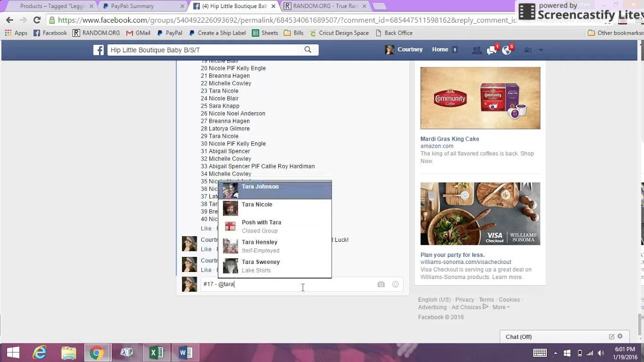Viewport: 644px width, 362px height.
Task: Open Word from the taskbar
Action: click(186, 352)
